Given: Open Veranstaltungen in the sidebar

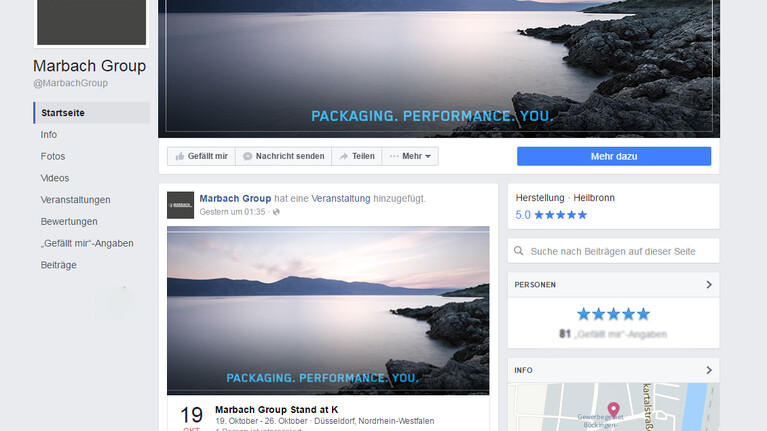Looking at the screenshot, I should pos(75,200).
